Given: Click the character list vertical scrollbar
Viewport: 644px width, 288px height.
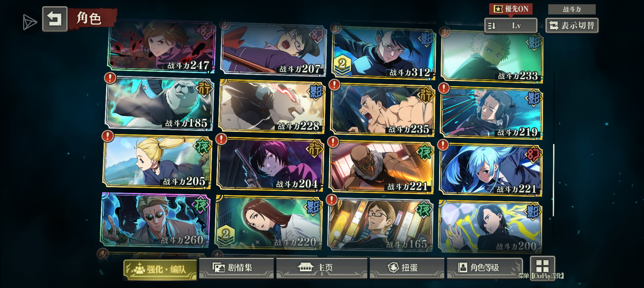Looking at the screenshot, I should click(553, 180).
